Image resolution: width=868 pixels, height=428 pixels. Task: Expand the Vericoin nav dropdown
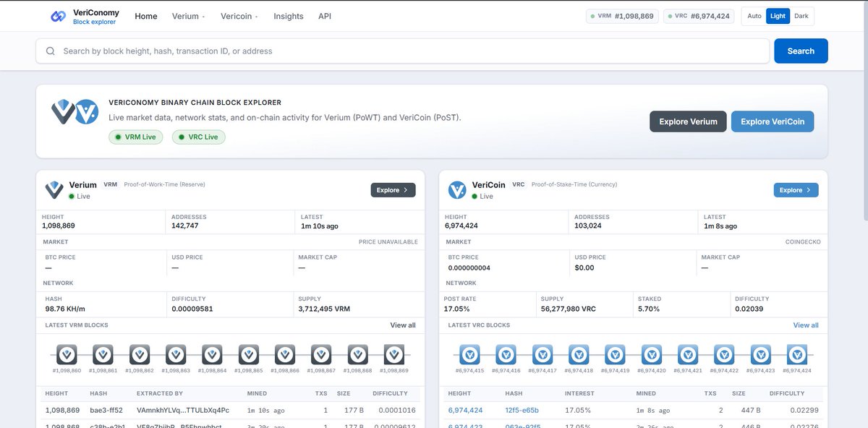click(x=239, y=16)
